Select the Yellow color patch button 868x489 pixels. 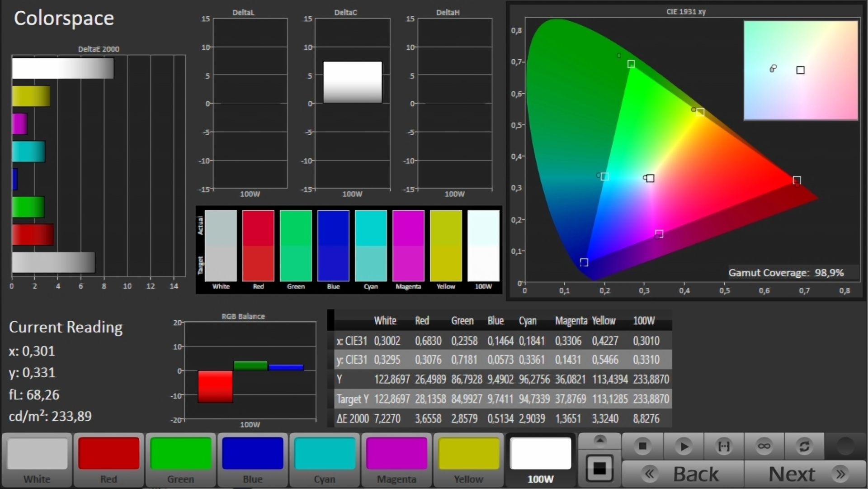pyautogui.click(x=468, y=460)
